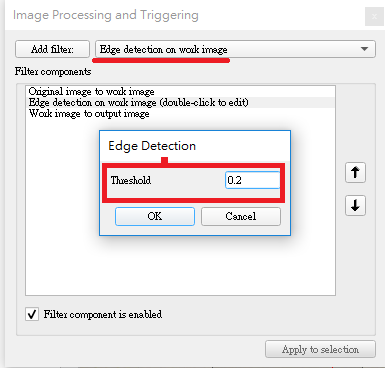Click the 'Filter component is enabled' label text

[x=103, y=314]
